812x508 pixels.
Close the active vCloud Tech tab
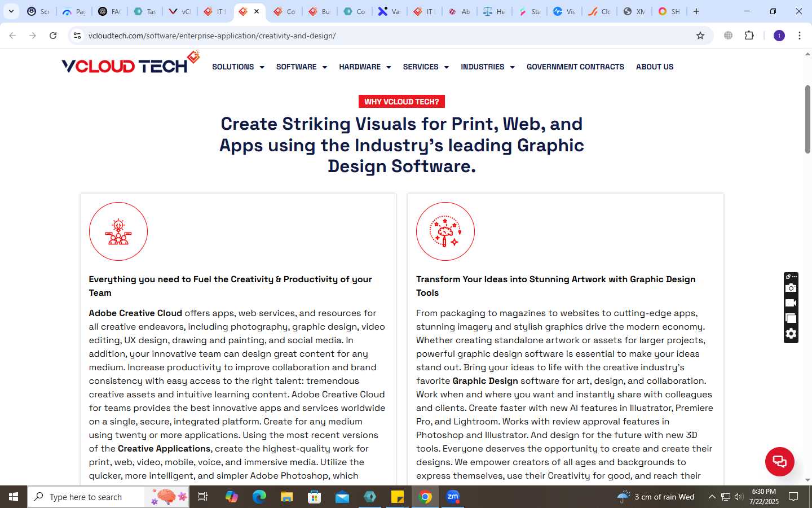(x=257, y=11)
